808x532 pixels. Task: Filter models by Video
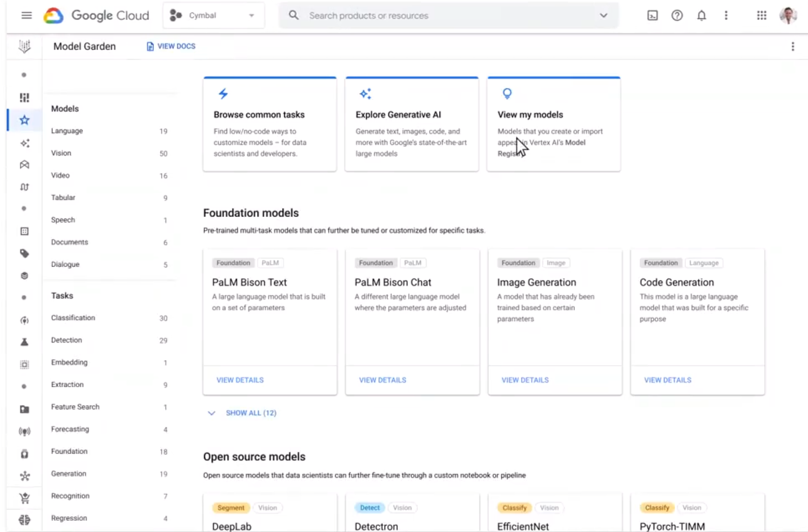(109, 175)
